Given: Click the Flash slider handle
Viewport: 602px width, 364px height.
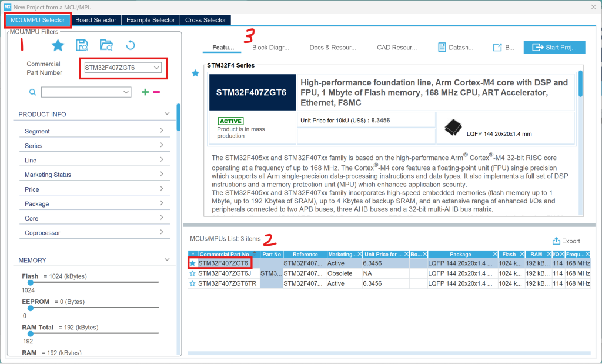Looking at the screenshot, I should point(31,283).
